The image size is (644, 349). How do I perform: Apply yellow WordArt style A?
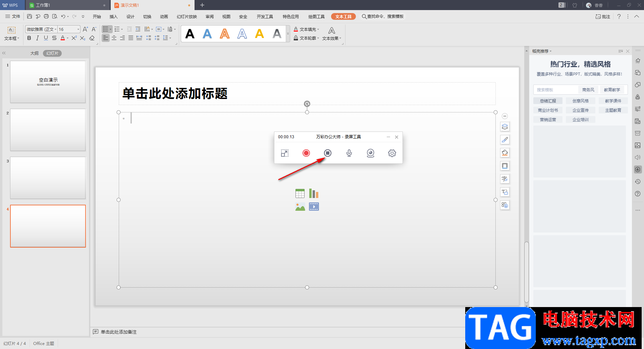tap(260, 34)
